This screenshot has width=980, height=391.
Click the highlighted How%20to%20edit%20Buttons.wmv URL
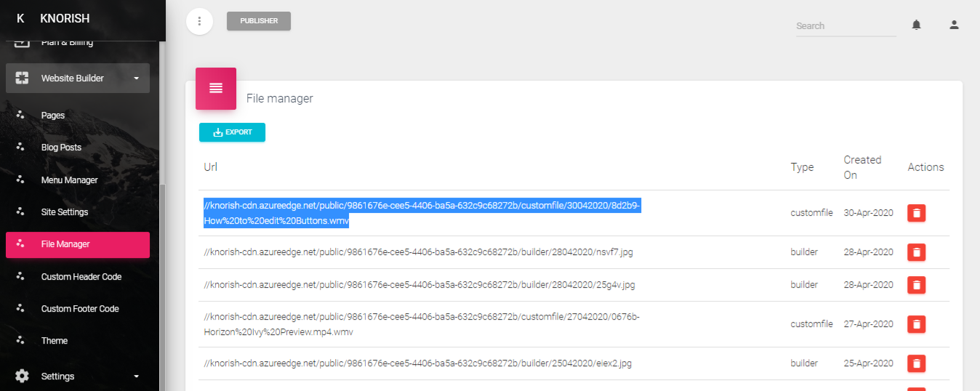click(x=422, y=213)
